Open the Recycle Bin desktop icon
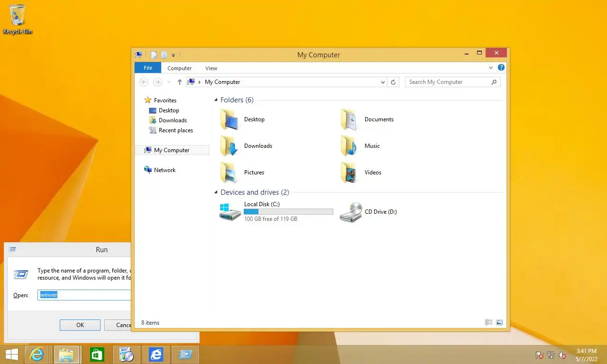 18,19
